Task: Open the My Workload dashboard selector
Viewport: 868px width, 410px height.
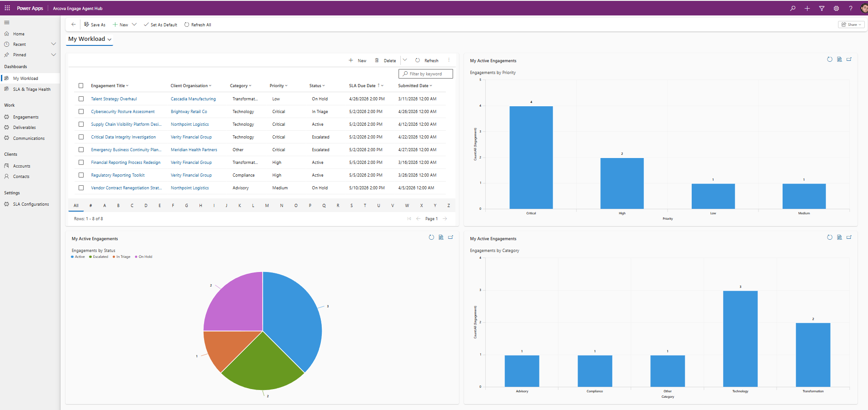Action: pyautogui.click(x=90, y=39)
